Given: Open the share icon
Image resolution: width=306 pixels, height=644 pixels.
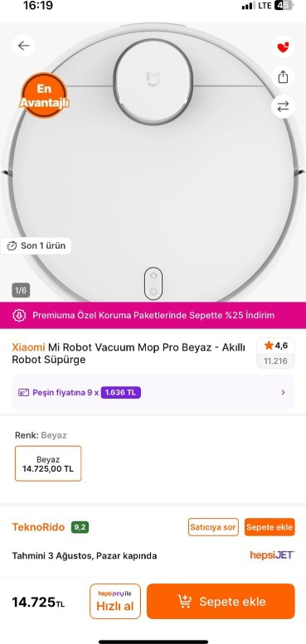Looking at the screenshot, I should [x=283, y=77].
